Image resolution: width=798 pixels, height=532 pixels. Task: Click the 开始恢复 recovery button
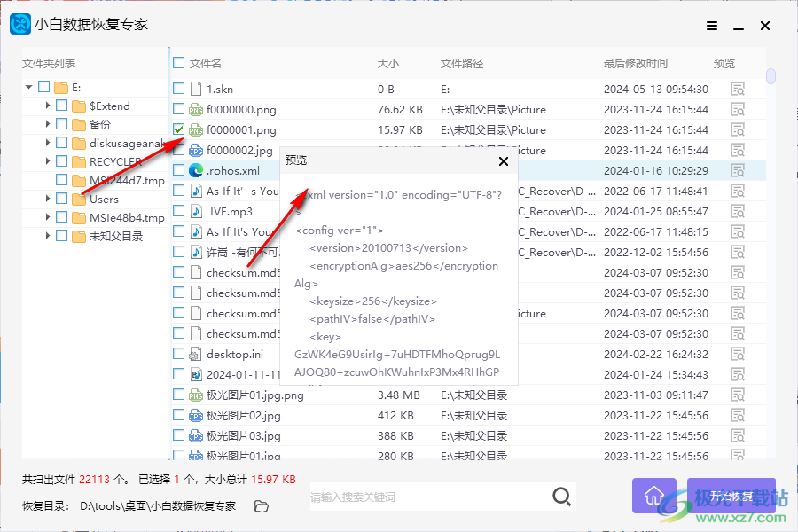(x=731, y=497)
